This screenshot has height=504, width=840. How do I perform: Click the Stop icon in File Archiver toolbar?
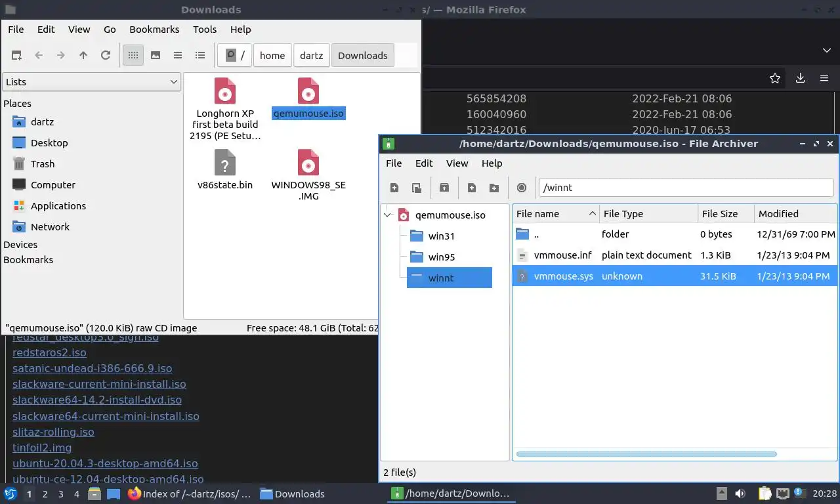click(522, 188)
